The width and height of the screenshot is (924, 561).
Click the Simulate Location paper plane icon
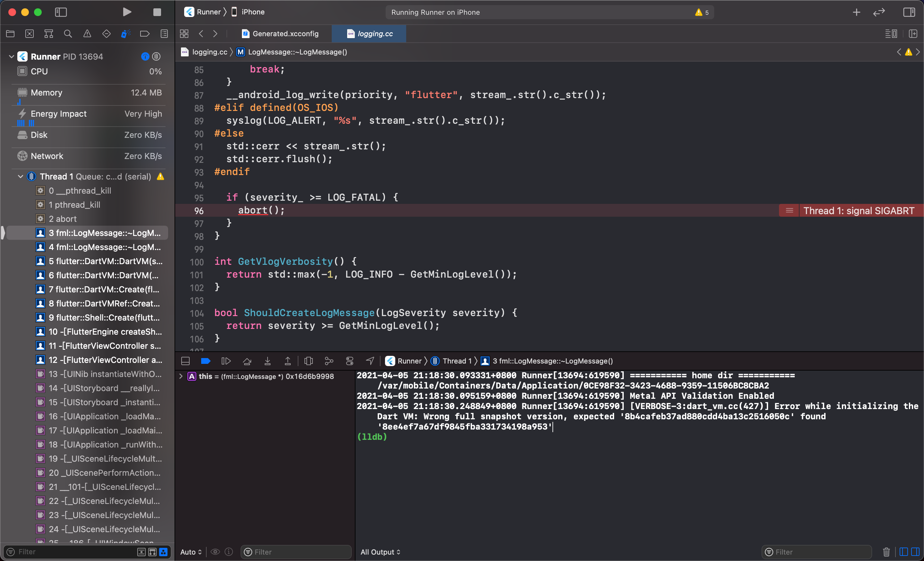(x=370, y=361)
